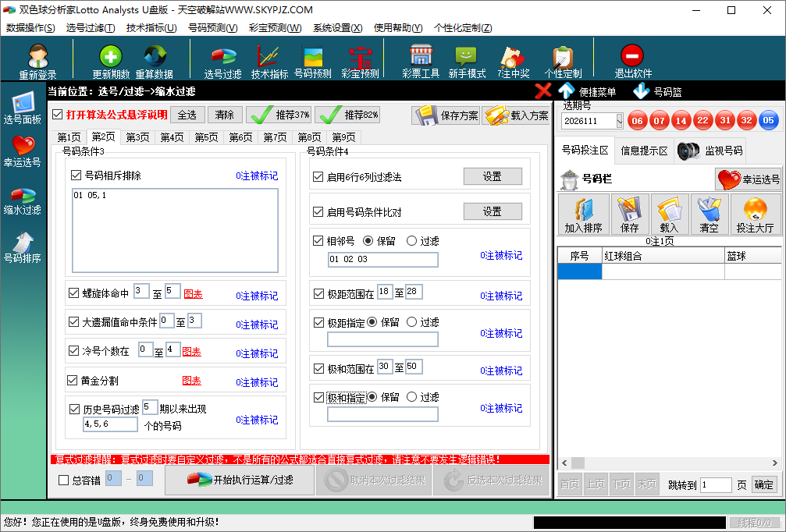Image resolution: width=786 pixels, height=532 pixels.
Task: Click the 幸运选号 heart button in 号码栏
Action: coord(749,179)
